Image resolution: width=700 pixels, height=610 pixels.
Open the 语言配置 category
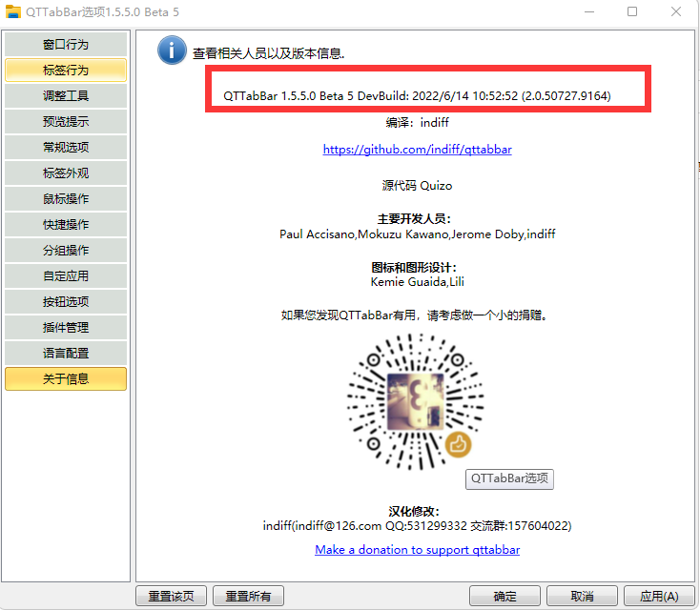(66, 354)
